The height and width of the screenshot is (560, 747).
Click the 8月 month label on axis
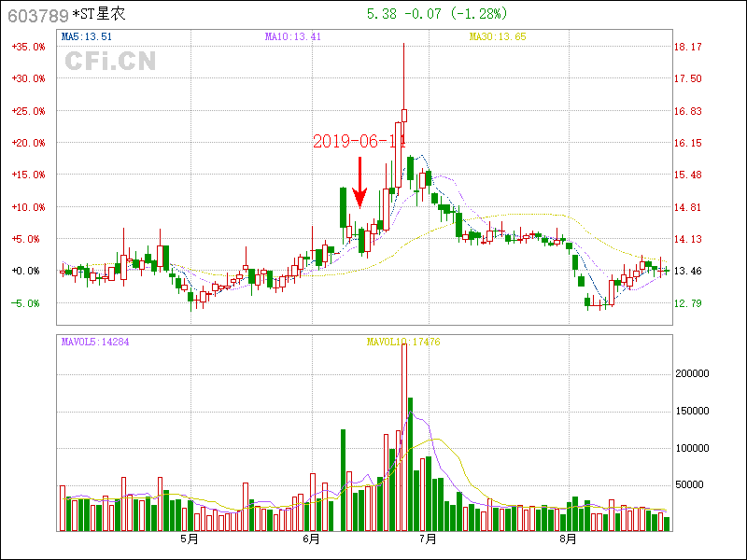pos(569,539)
